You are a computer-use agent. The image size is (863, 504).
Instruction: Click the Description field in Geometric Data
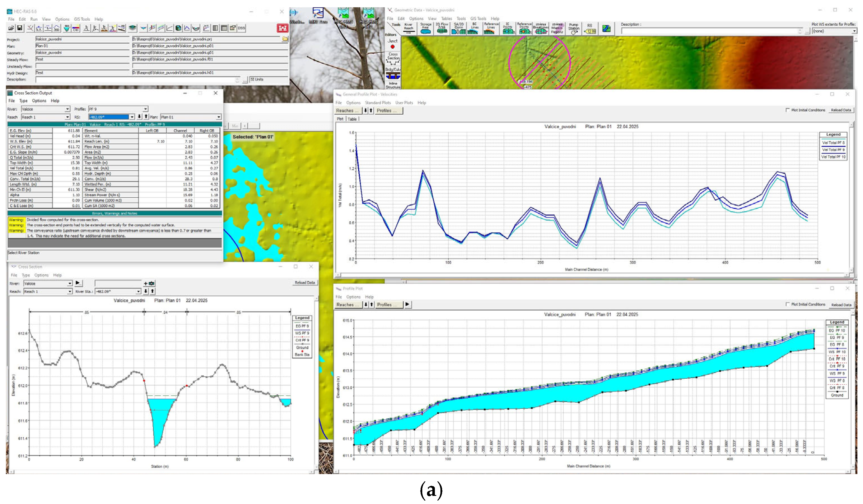point(710,31)
